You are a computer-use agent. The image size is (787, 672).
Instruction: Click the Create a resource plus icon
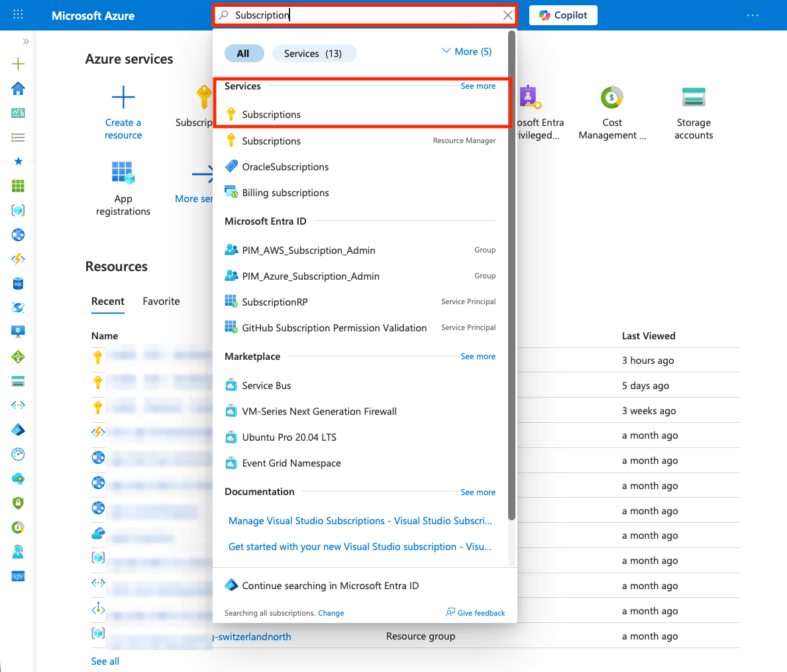pyautogui.click(x=123, y=97)
